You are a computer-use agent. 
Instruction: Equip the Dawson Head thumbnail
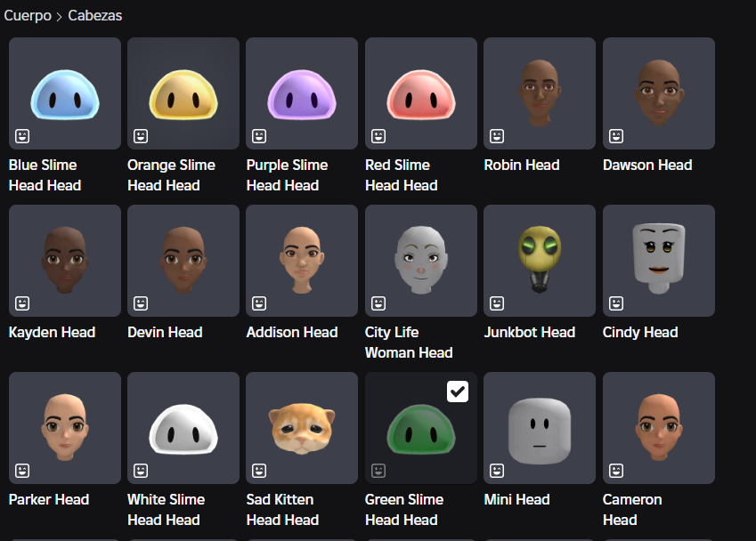(659, 93)
